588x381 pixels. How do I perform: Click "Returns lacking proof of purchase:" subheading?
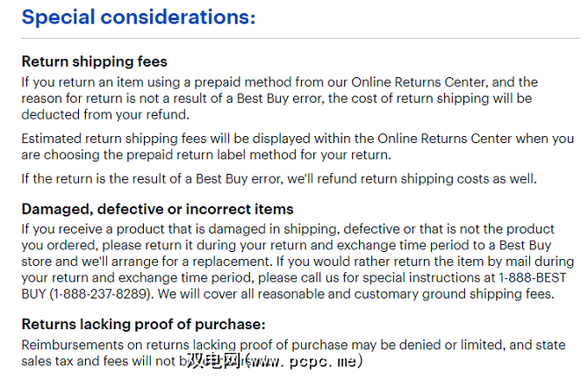tap(143, 324)
